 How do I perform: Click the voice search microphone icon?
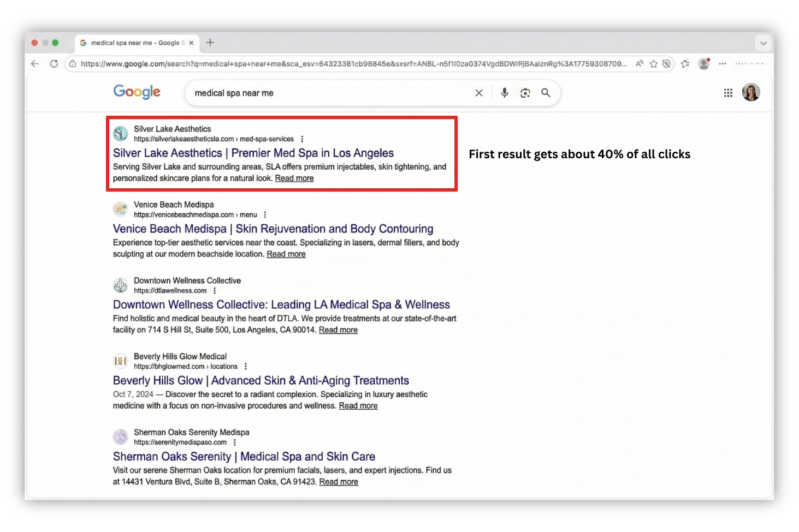pyautogui.click(x=504, y=93)
